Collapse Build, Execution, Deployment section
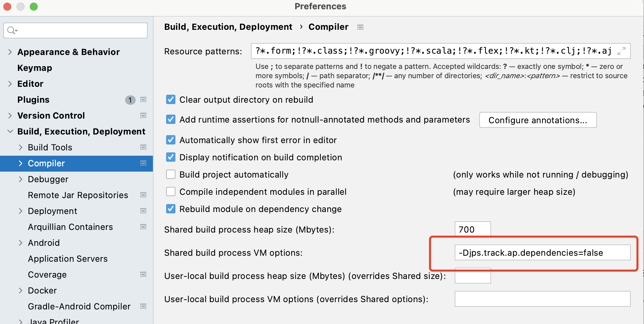644x324 pixels. 10,131
